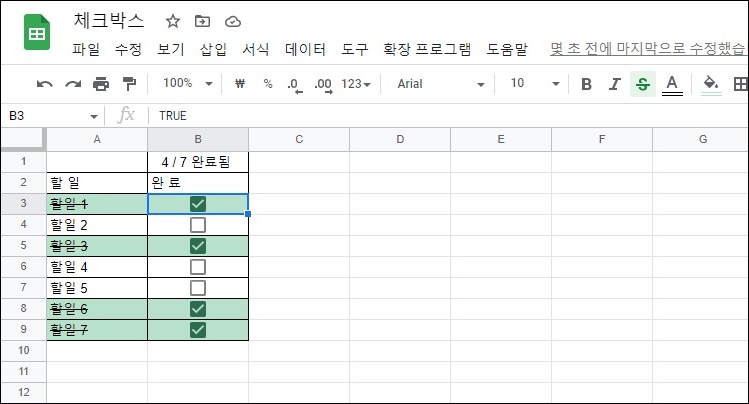The height and width of the screenshot is (404, 749).
Task: Open the borders tool
Action: point(740,84)
